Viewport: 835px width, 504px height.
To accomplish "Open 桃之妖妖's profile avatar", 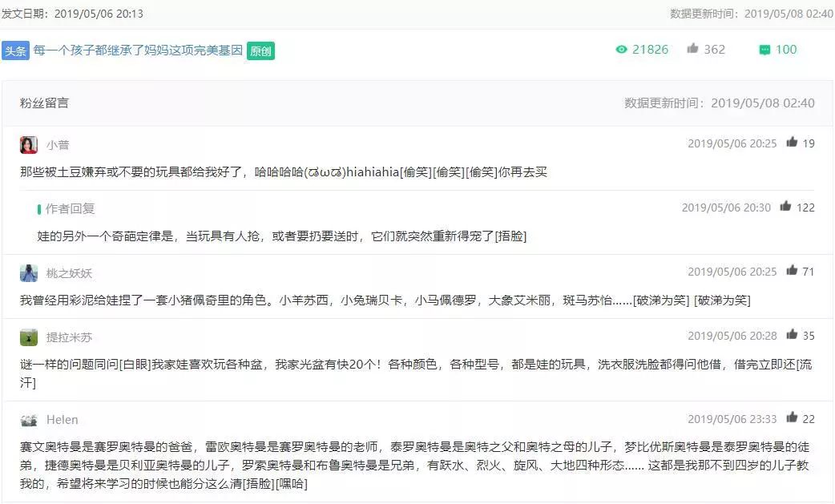I will 29,273.
